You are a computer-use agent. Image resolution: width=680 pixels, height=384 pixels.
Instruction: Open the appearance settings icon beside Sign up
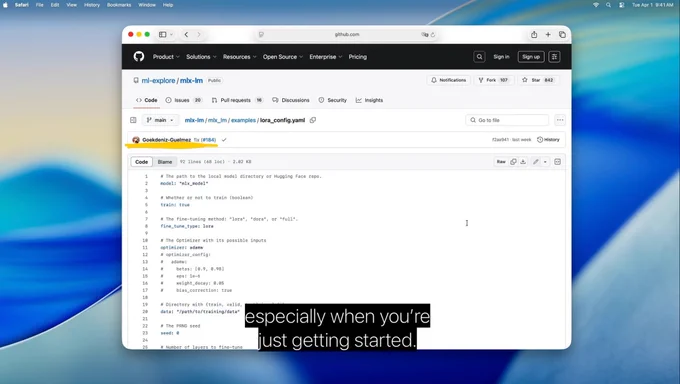pyautogui.click(x=554, y=57)
